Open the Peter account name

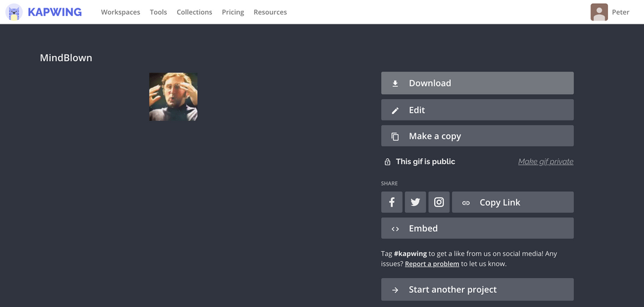point(621,12)
